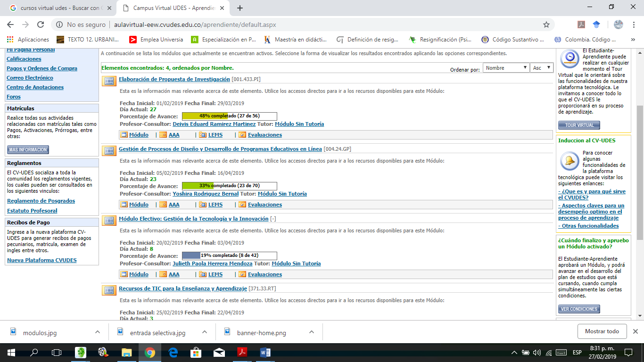Image resolution: width=644 pixels, height=362 pixels.
Task: Open the Calificaciones link in sidebar
Action: [x=24, y=59]
